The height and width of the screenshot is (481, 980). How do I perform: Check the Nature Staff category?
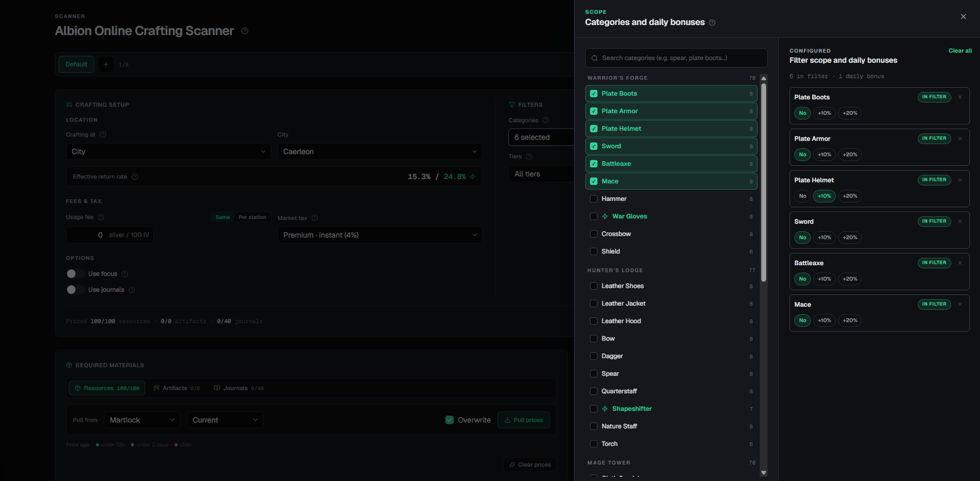[594, 426]
